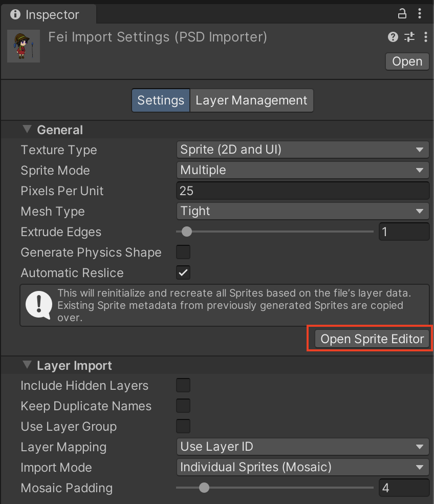This screenshot has width=434, height=504.
Task: Click the Fei asset thumbnail
Action: [24, 46]
